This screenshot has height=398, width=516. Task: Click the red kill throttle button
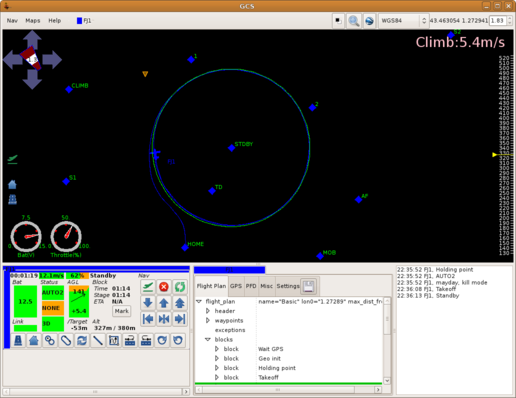tap(164, 287)
